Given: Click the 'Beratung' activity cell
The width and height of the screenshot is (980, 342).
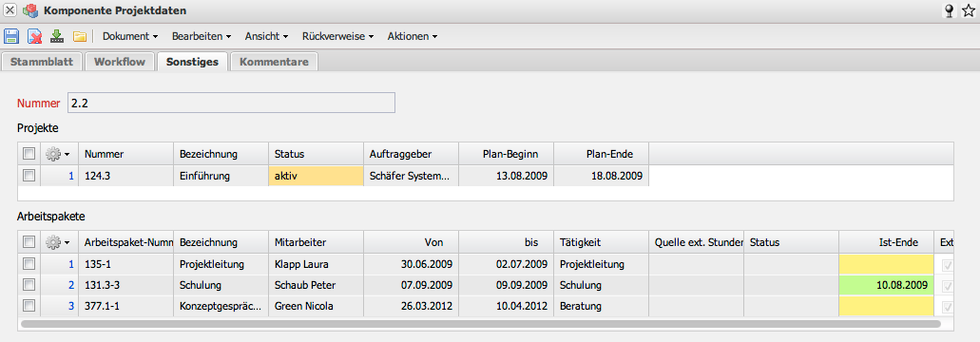Looking at the screenshot, I should [x=601, y=307].
